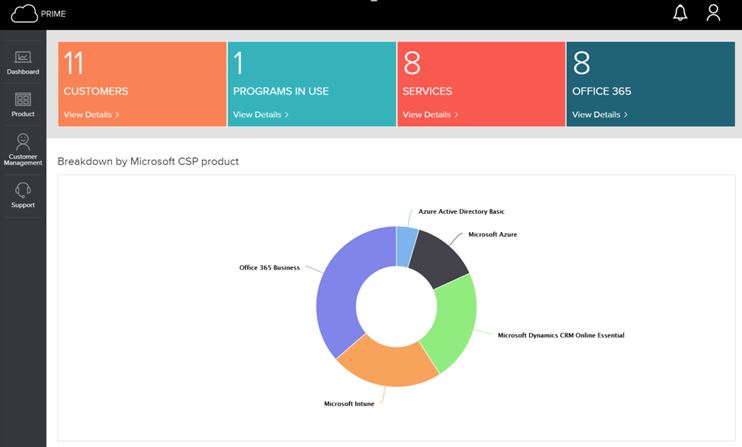Viewport: 742px width, 447px height.
Task: View Details link on Customers tile
Action: point(91,115)
